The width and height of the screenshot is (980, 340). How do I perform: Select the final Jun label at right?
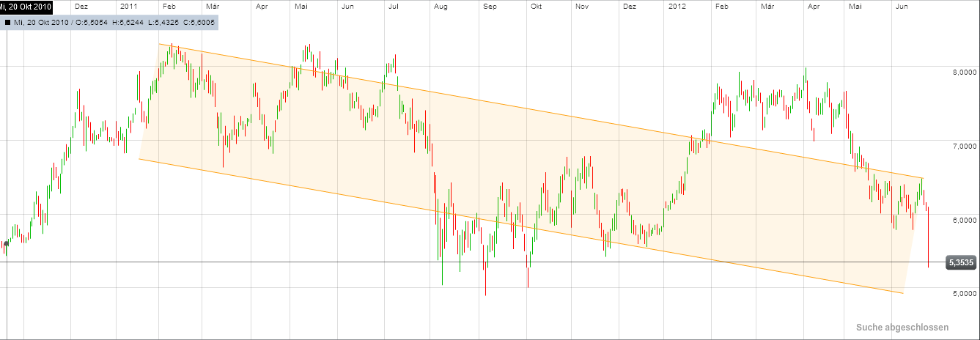(x=902, y=6)
